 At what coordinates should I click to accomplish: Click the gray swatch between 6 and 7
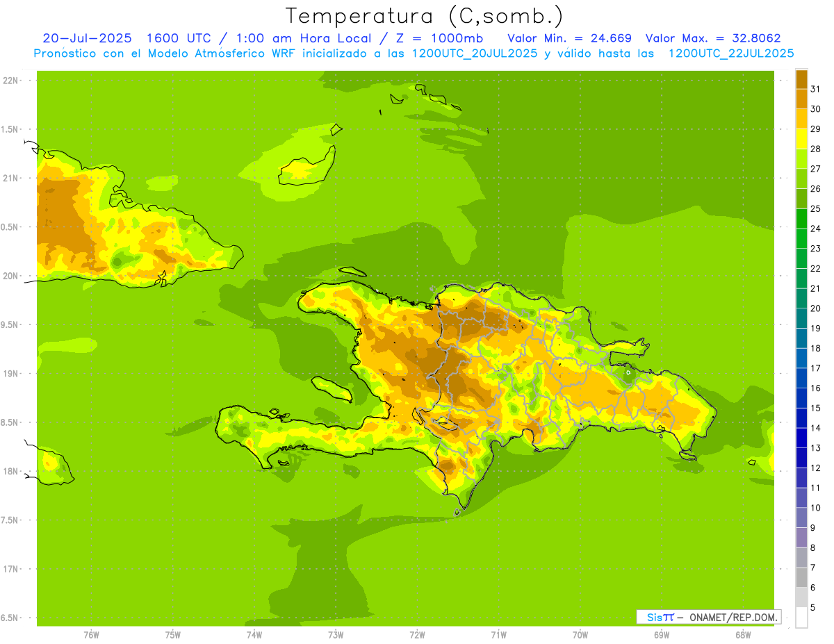pyautogui.click(x=801, y=577)
